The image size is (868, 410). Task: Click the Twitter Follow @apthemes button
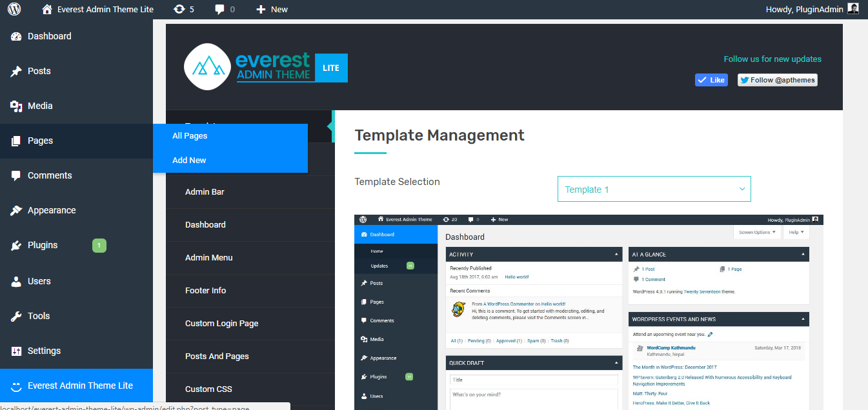click(x=778, y=80)
